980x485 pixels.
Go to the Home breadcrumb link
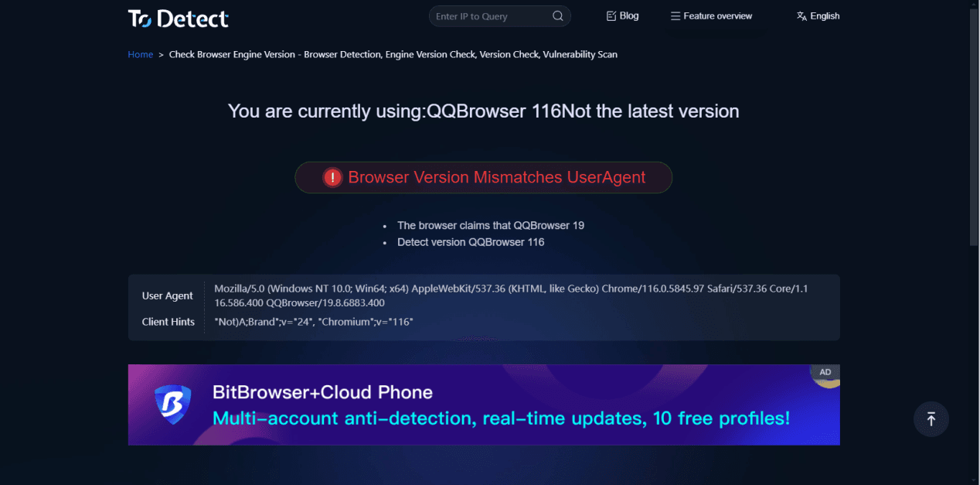pyautogui.click(x=141, y=54)
